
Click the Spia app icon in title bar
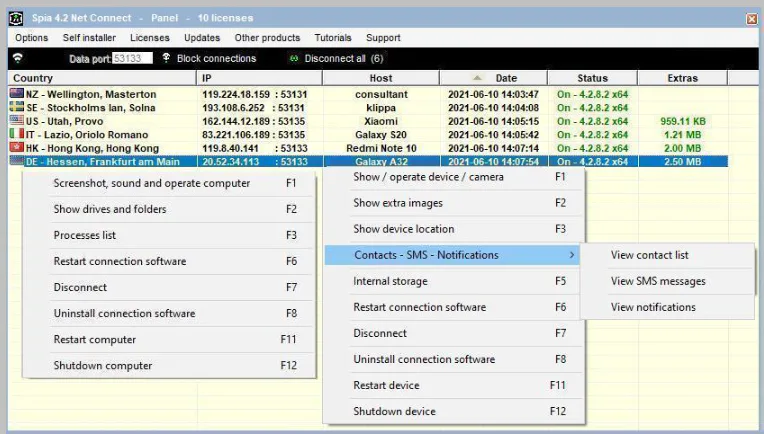[x=16, y=19]
